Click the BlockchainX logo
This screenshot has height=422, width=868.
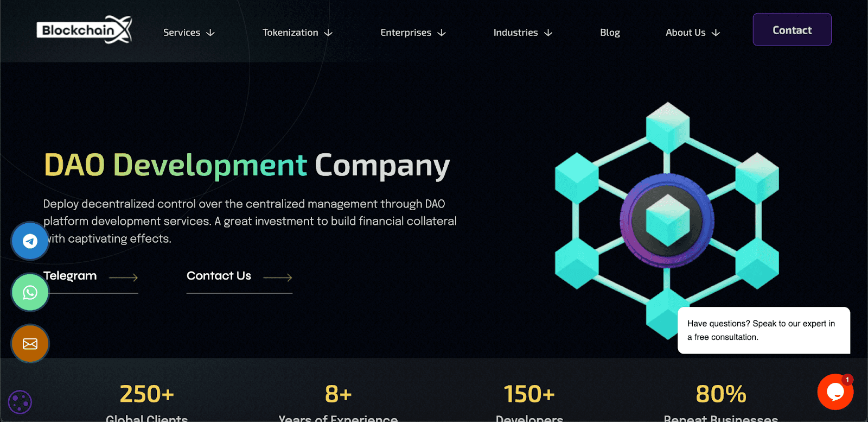coord(84,30)
